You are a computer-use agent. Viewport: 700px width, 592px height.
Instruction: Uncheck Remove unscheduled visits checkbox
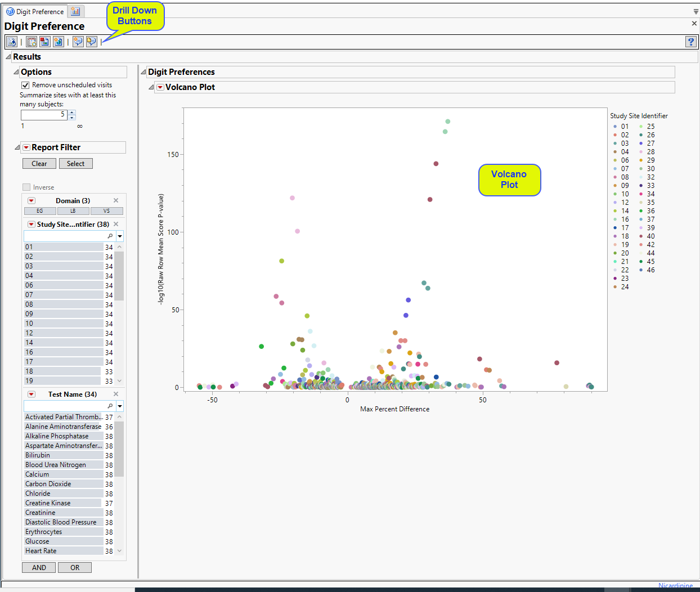(x=25, y=85)
